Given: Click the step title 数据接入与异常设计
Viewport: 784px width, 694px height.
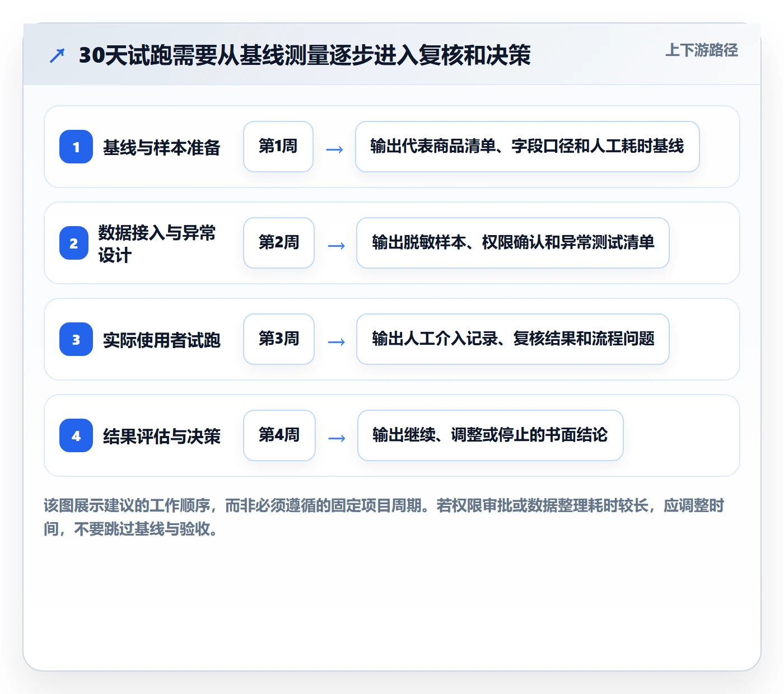Looking at the screenshot, I should [157, 243].
